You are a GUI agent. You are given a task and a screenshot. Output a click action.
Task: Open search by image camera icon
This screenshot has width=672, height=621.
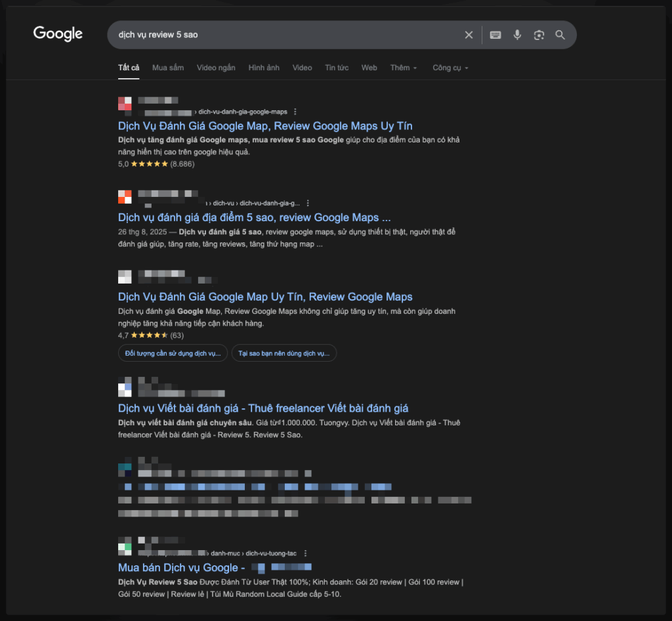point(539,35)
